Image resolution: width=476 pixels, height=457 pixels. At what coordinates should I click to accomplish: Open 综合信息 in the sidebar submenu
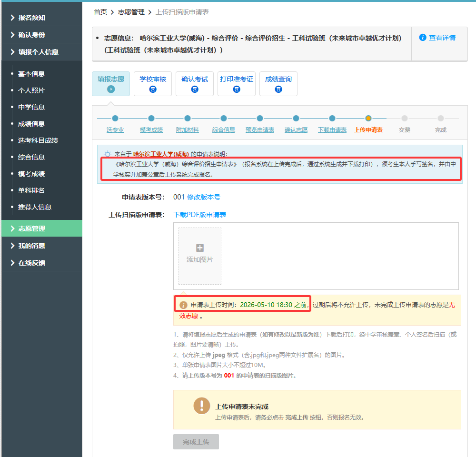tap(31, 157)
